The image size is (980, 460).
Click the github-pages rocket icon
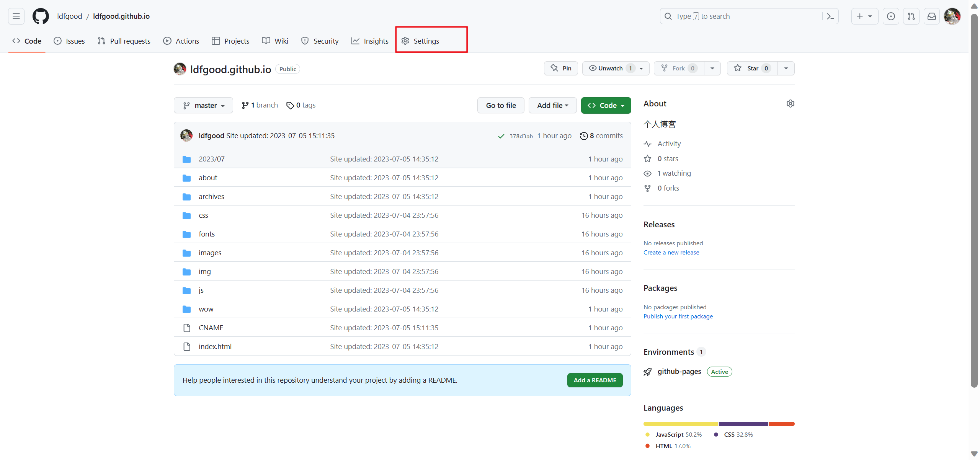point(647,372)
